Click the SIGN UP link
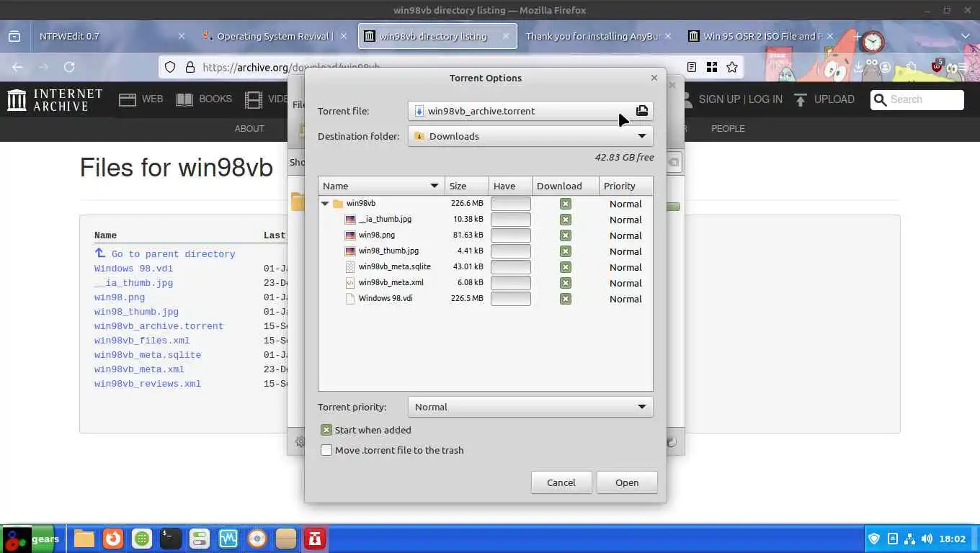 (719, 99)
